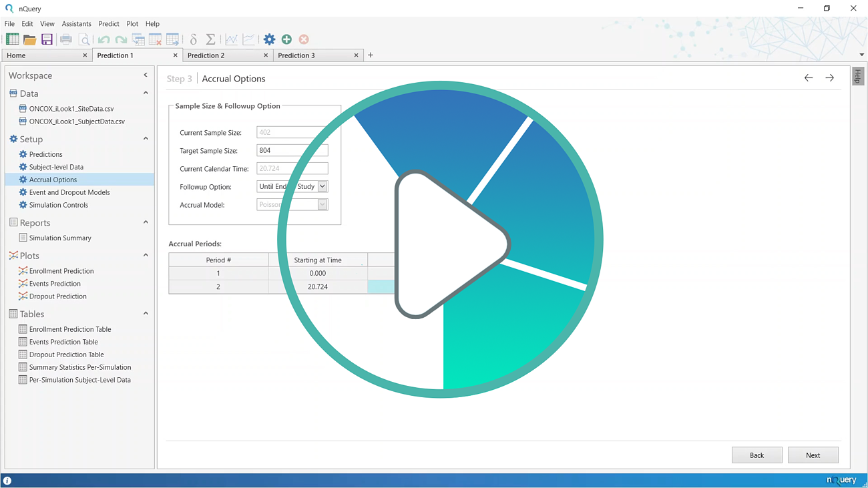Click the new table icon in toolbar
Viewport: 868px width, 488px height.
click(13, 39)
